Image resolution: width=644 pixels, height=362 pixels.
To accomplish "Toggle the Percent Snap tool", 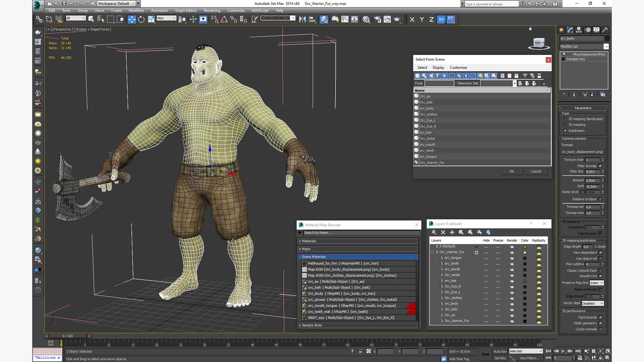I will pyautogui.click(x=234, y=19).
